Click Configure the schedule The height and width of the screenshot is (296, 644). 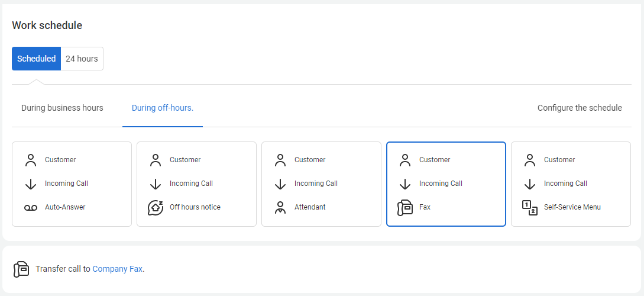(580, 108)
